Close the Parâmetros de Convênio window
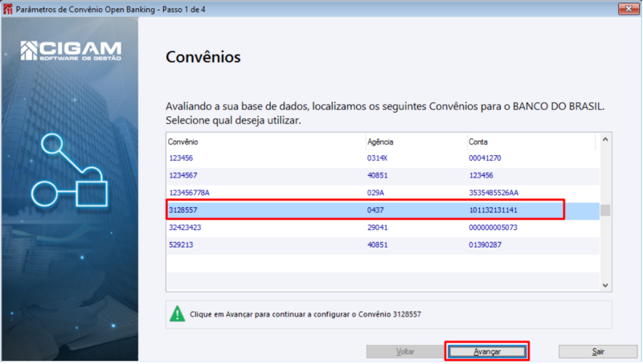This screenshot has width=643, height=364. [x=629, y=9]
